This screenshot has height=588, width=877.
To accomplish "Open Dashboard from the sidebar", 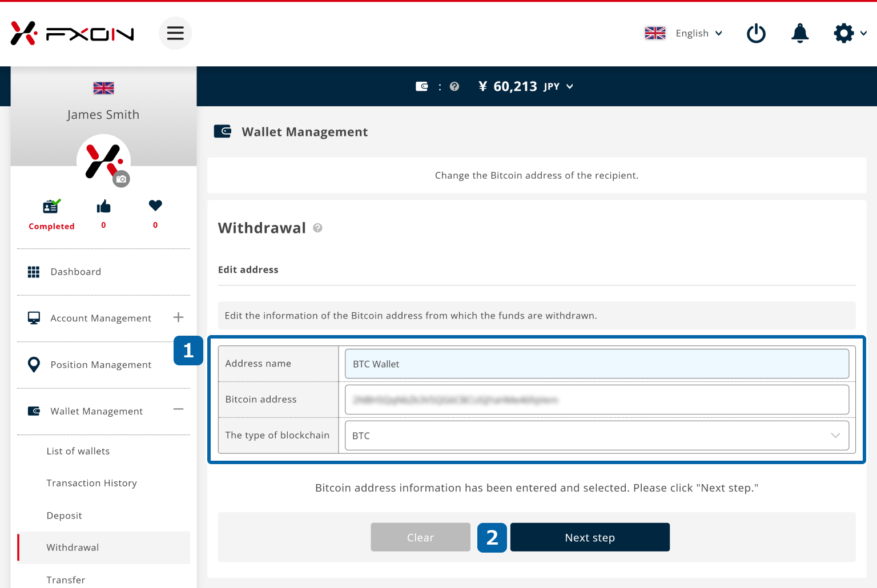I will pyautogui.click(x=103, y=272).
